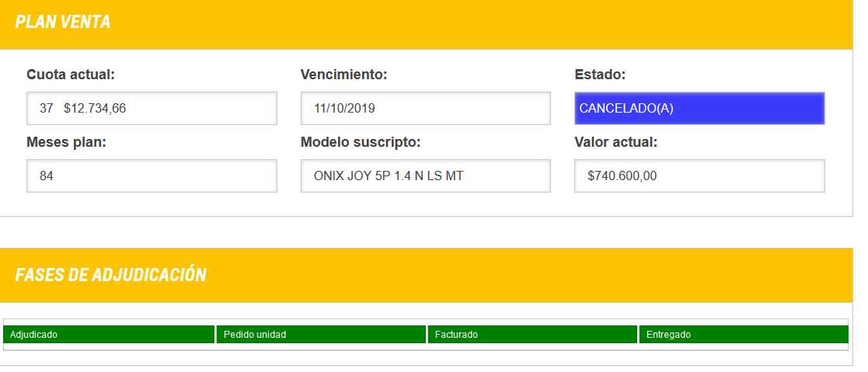Focus the Valor actual field $740.600,00
Viewport: 868px width, 372px height.
pos(699,176)
